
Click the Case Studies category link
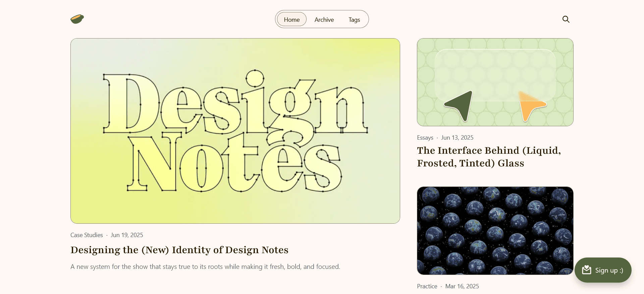pos(87,235)
